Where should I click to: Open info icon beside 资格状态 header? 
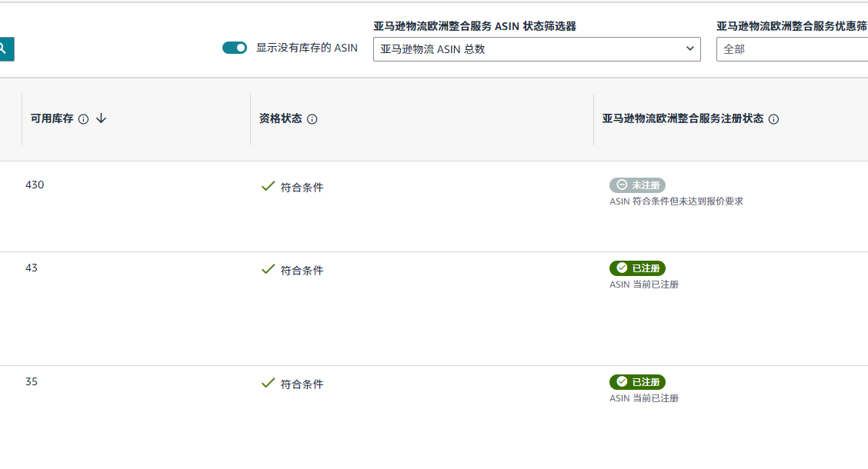[x=312, y=119]
